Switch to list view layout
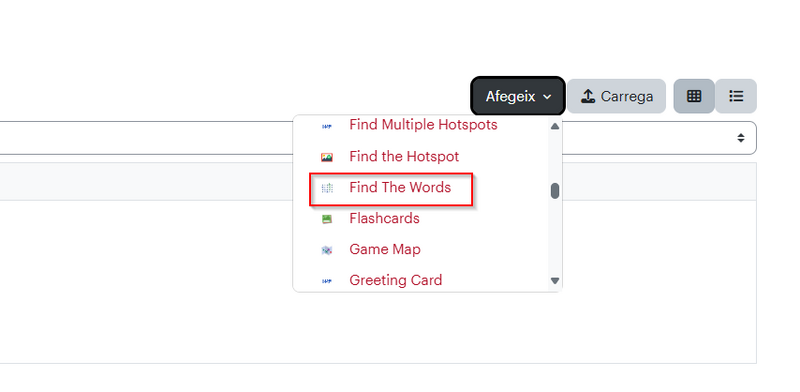The height and width of the screenshot is (392, 800). pos(736,96)
